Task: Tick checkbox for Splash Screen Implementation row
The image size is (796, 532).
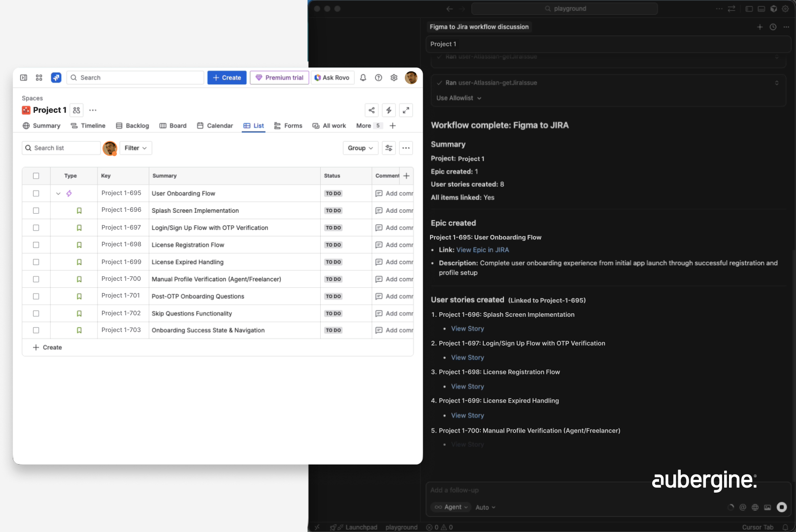Action: point(36,211)
